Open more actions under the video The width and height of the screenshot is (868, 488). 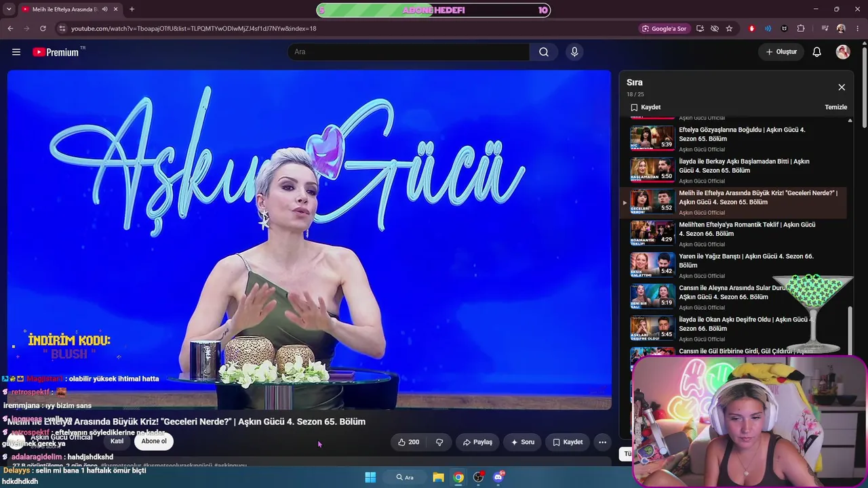tap(602, 442)
